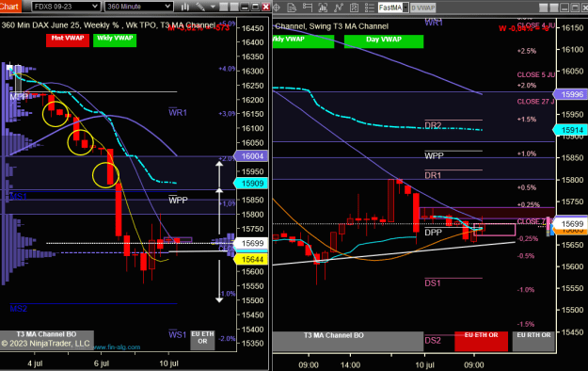588x371 pixels.
Task: Maximize the left chart window
Action: click(x=255, y=7)
